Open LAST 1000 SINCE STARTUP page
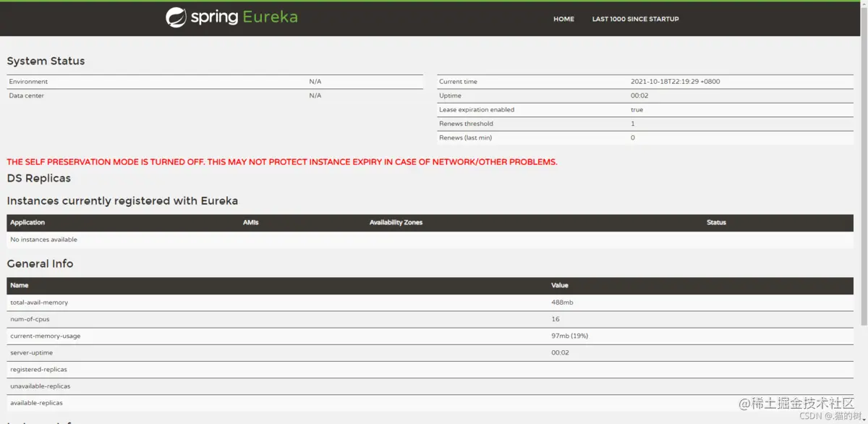Image resolution: width=868 pixels, height=424 pixels. (635, 20)
